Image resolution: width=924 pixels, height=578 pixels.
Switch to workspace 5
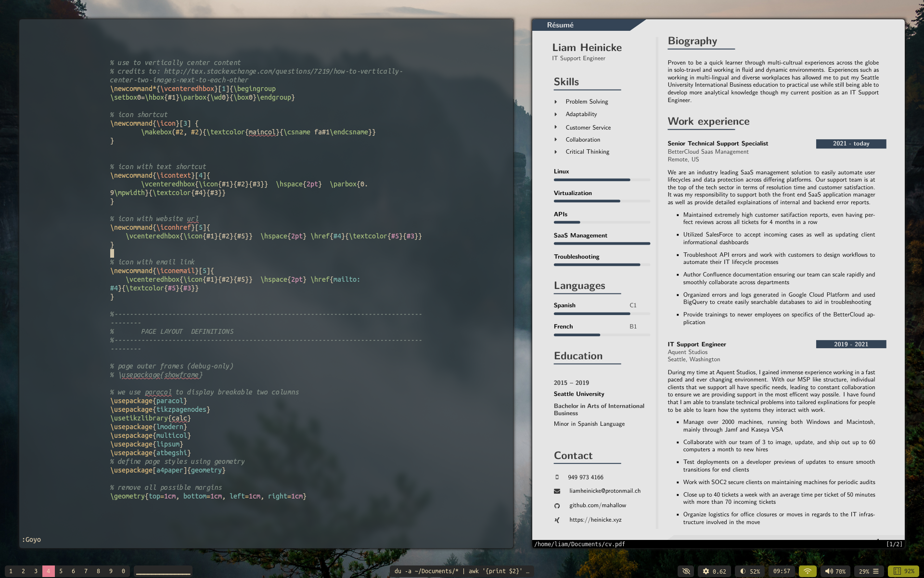point(61,571)
